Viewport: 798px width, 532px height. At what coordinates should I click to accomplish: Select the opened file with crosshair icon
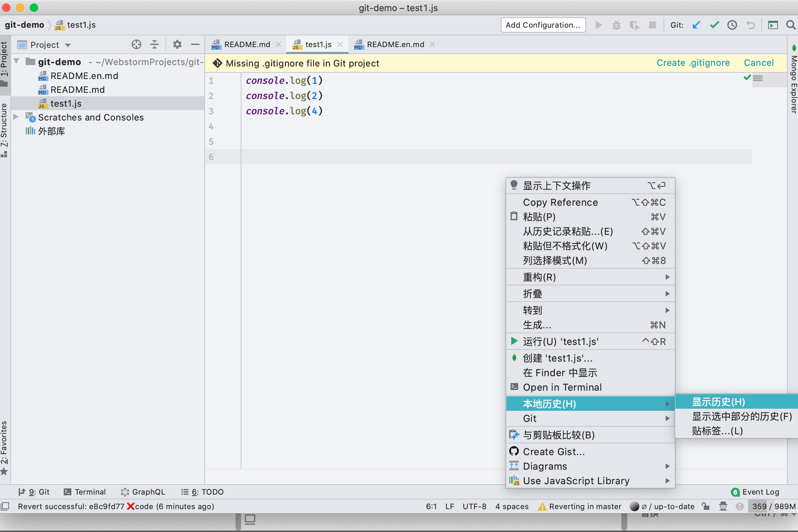tap(136, 44)
